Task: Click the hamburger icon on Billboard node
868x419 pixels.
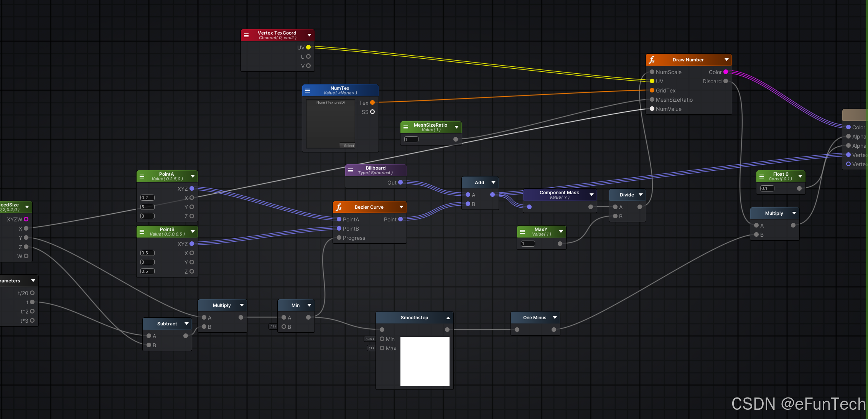Action: point(351,170)
